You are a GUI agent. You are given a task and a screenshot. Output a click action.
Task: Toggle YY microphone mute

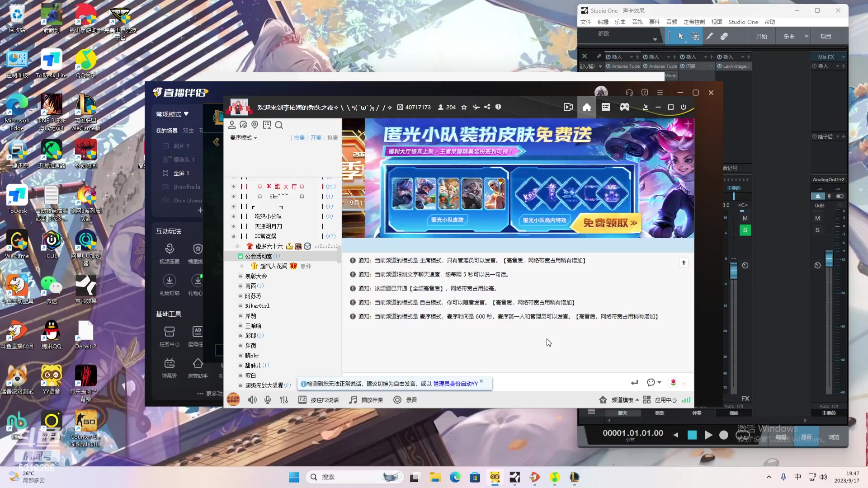click(268, 400)
